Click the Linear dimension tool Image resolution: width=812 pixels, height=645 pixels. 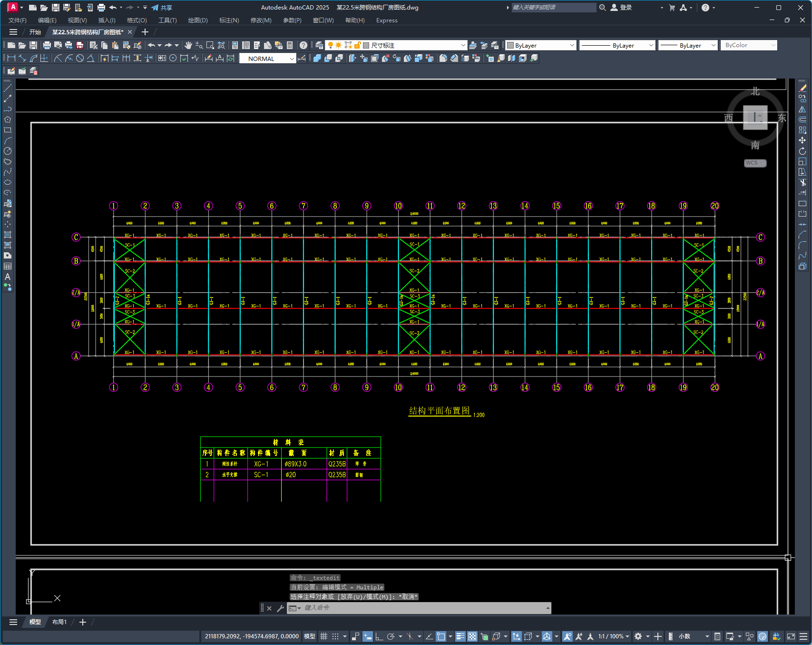(11, 58)
